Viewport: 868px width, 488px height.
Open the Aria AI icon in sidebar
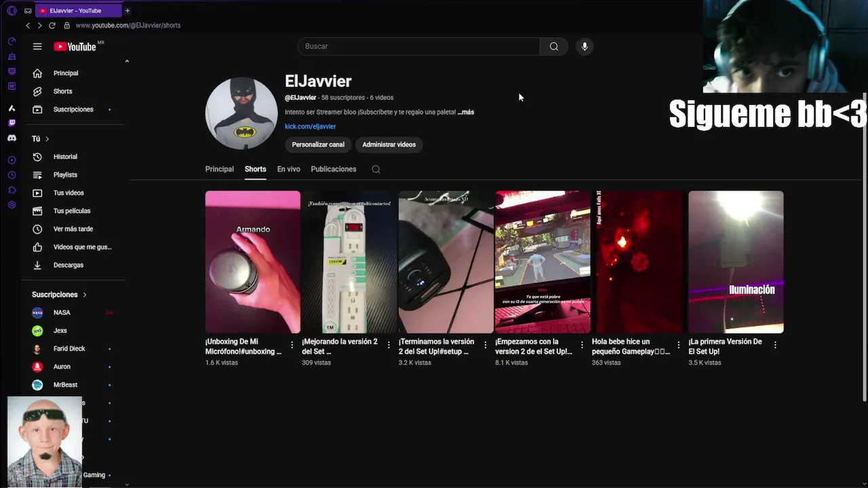(x=12, y=108)
